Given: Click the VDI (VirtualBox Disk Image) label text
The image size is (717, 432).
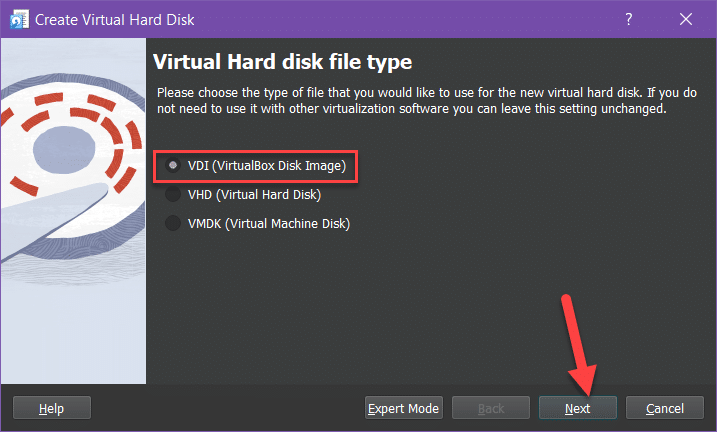Looking at the screenshot, I should (266, 165).
